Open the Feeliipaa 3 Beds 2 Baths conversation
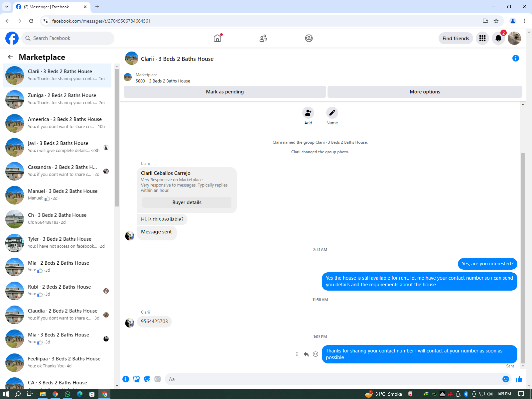Viewport: 532px width, 399px height. (x=57, y=363)
